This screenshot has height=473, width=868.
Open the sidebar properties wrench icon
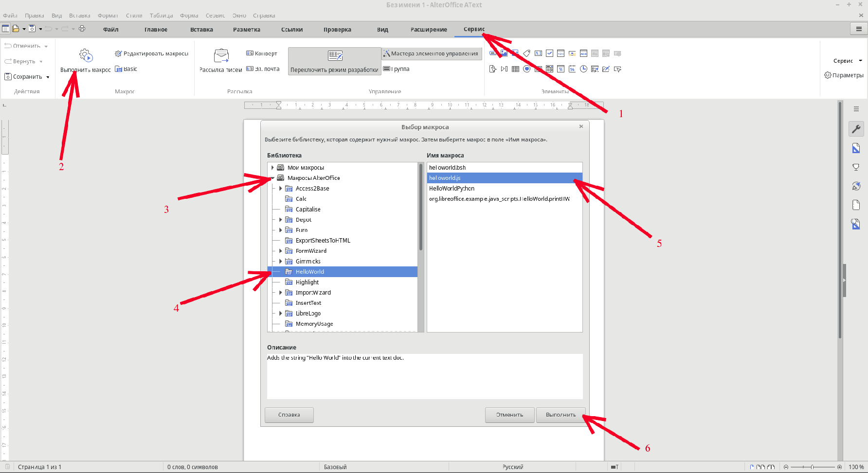pyautogui.click(x=856, y=129)
